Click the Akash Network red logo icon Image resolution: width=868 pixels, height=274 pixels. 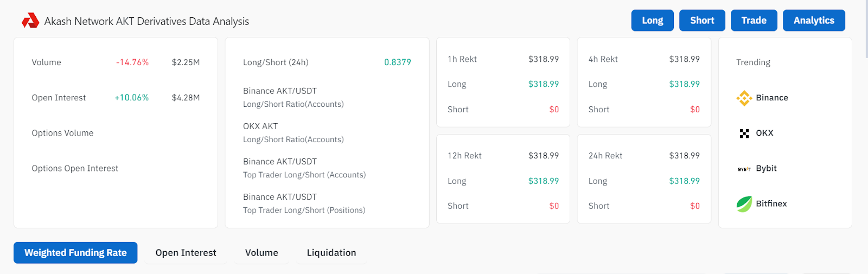click(30, 21)
